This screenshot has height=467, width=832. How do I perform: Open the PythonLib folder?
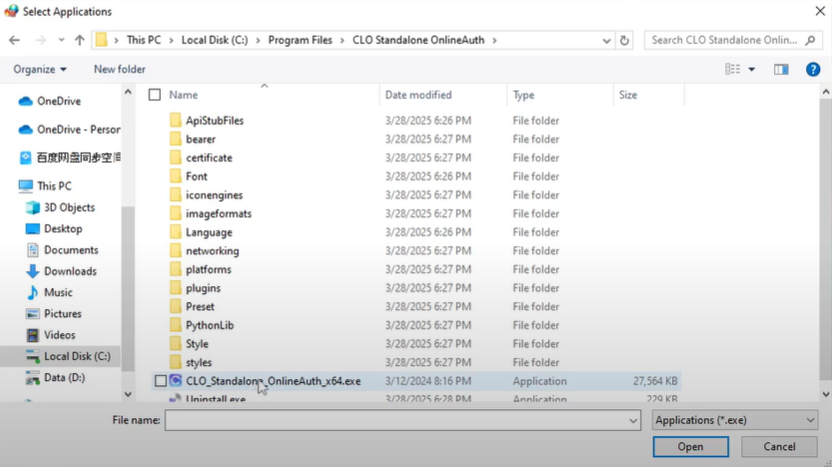pos(209,325)
